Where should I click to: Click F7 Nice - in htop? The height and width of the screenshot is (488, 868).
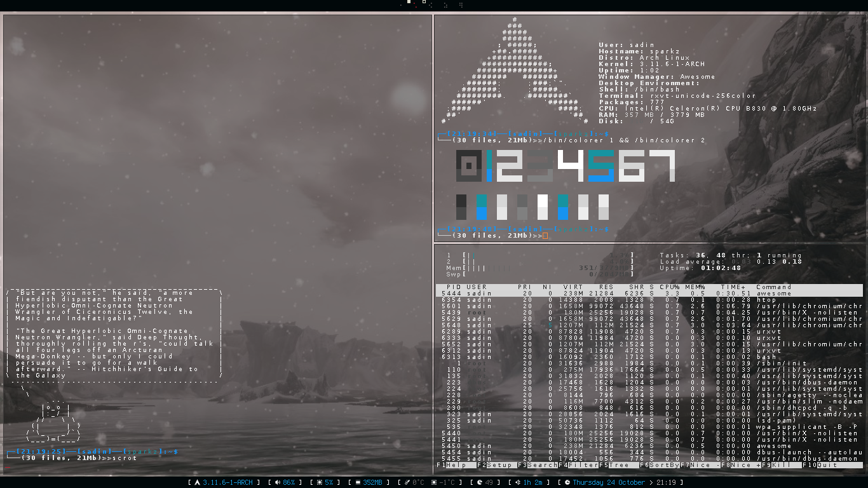click(700, 465)
